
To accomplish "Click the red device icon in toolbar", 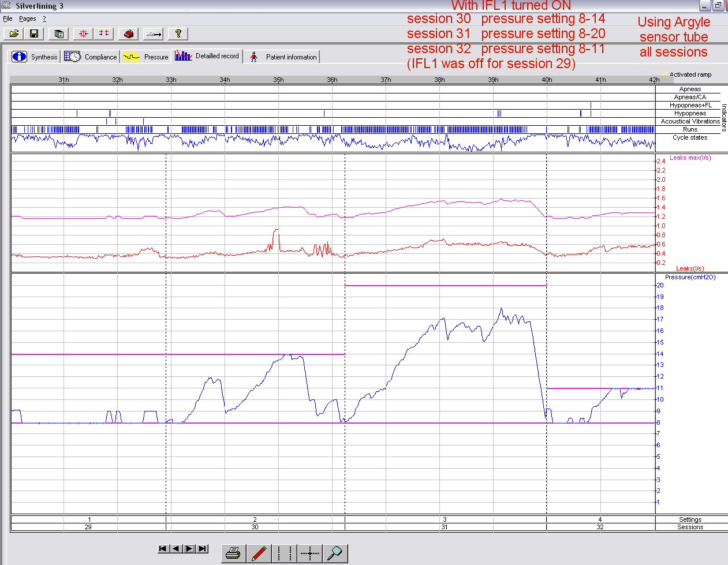I will click(128, 33).
